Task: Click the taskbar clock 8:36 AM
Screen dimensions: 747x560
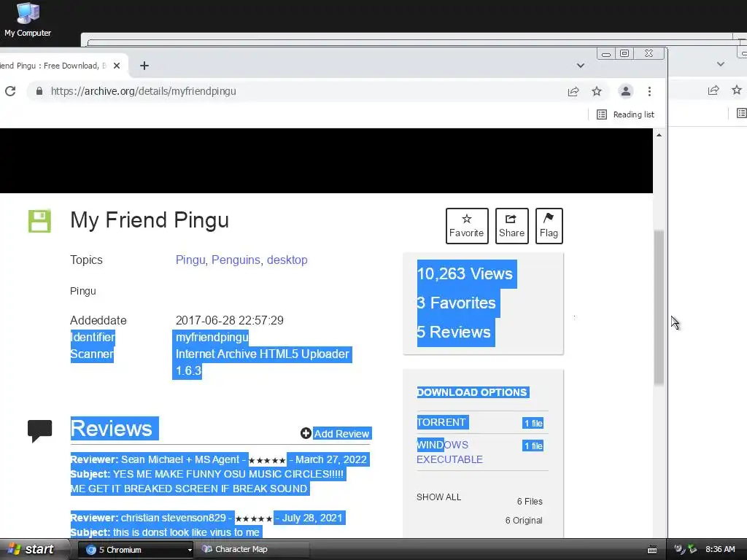Action: (720, 550)
